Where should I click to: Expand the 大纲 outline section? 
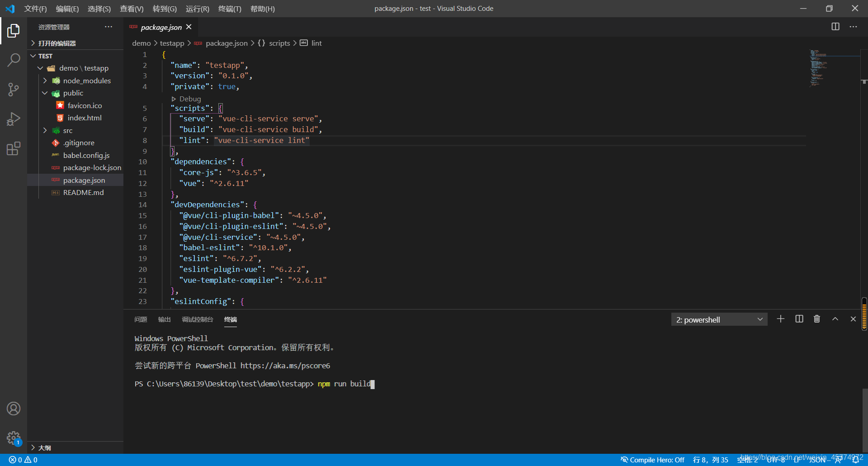(x=75, y=447)
